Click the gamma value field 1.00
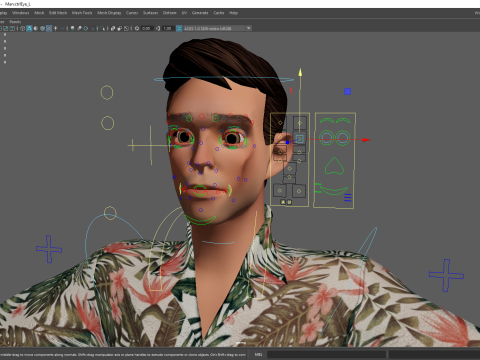480x360 pixels. (x=168, y=28)
